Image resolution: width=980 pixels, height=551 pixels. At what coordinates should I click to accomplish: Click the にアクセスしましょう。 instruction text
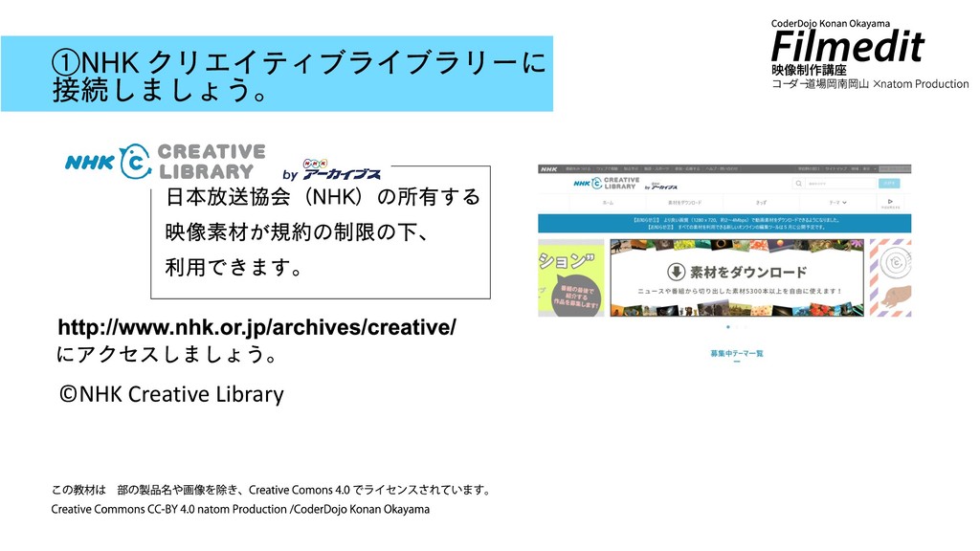pos(167,355)
